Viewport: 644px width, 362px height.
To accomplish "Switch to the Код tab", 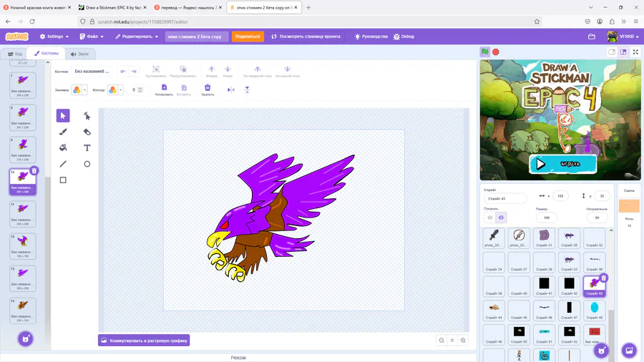I will pyautogui.click(x=15, y=54).
